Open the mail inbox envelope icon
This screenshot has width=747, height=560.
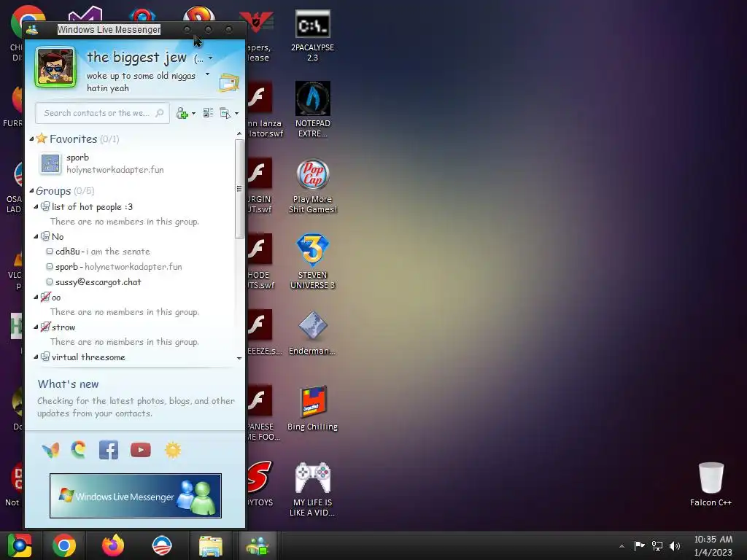[228, 83]
